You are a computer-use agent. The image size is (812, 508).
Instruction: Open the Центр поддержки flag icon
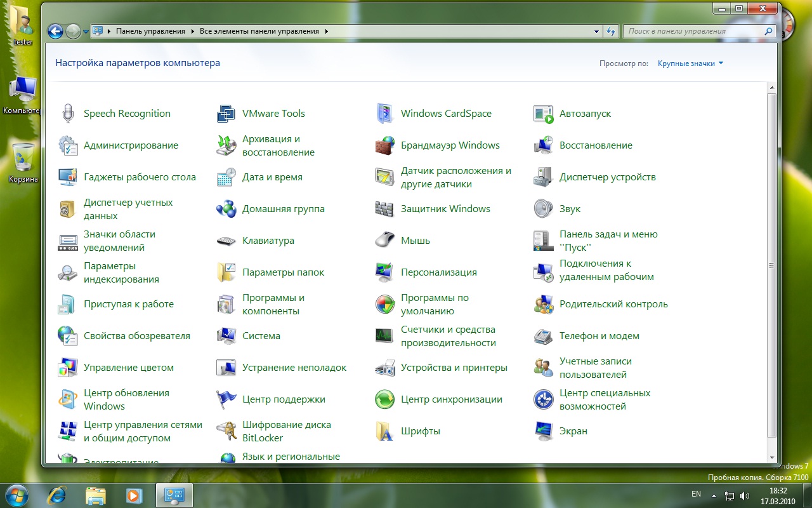tap(226, 399)
